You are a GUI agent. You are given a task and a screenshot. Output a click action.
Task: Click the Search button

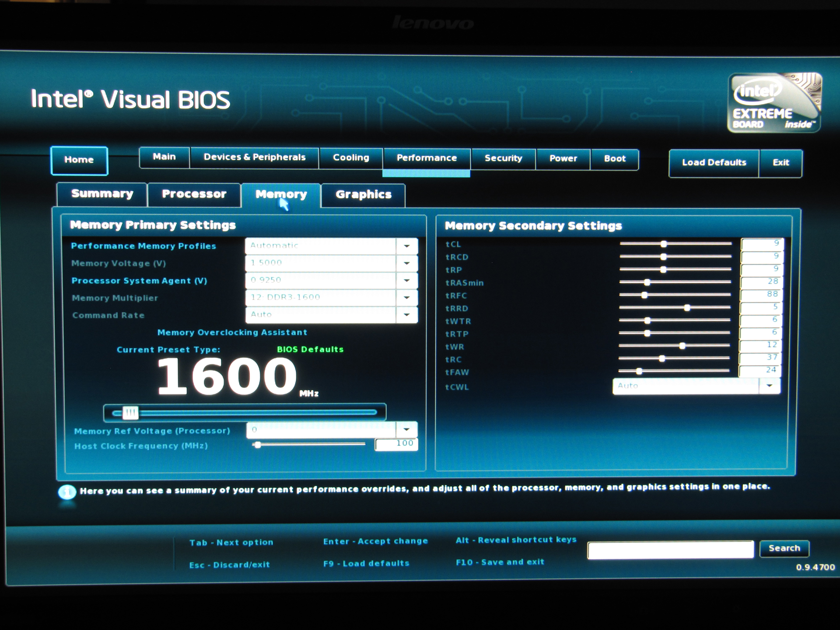point(784,548)
